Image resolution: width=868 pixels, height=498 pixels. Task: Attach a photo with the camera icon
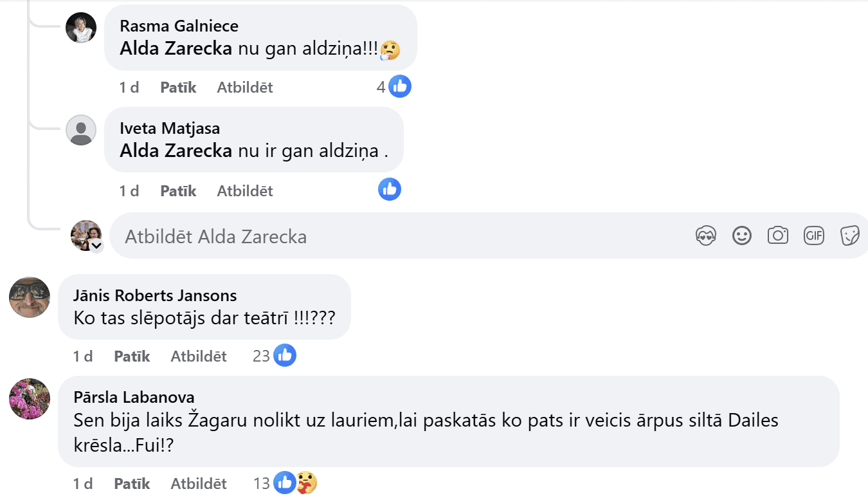[778, 236]
